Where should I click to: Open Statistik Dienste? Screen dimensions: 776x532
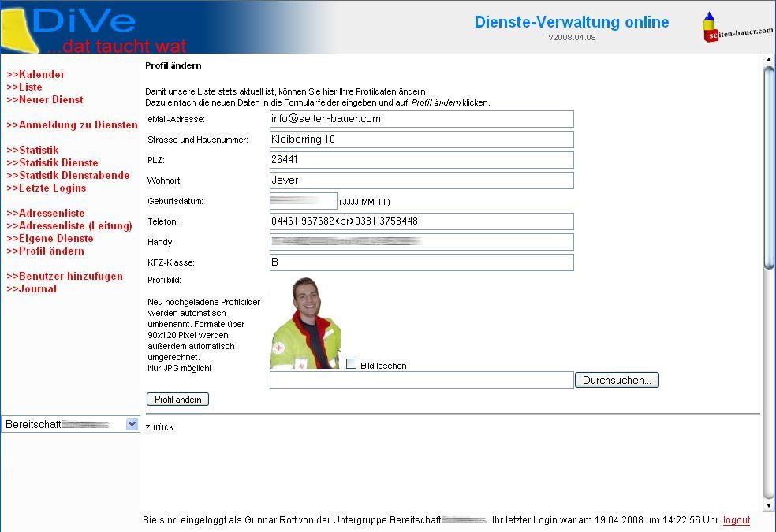click(x=52, y=162)
